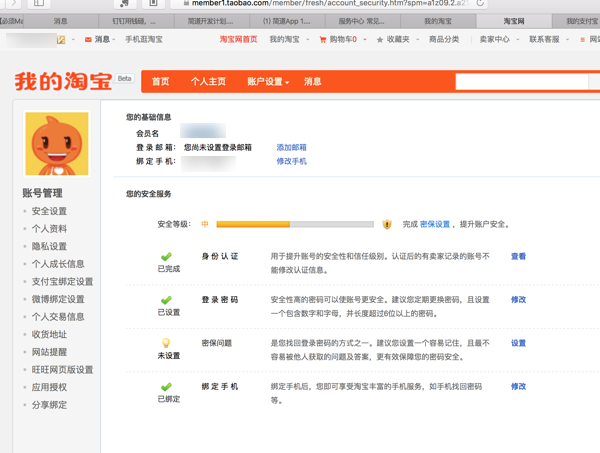Click the sidebar toggle icon in browser toolbar
The height and width of the screenshot is (453, 600).
tap(39, 3)
